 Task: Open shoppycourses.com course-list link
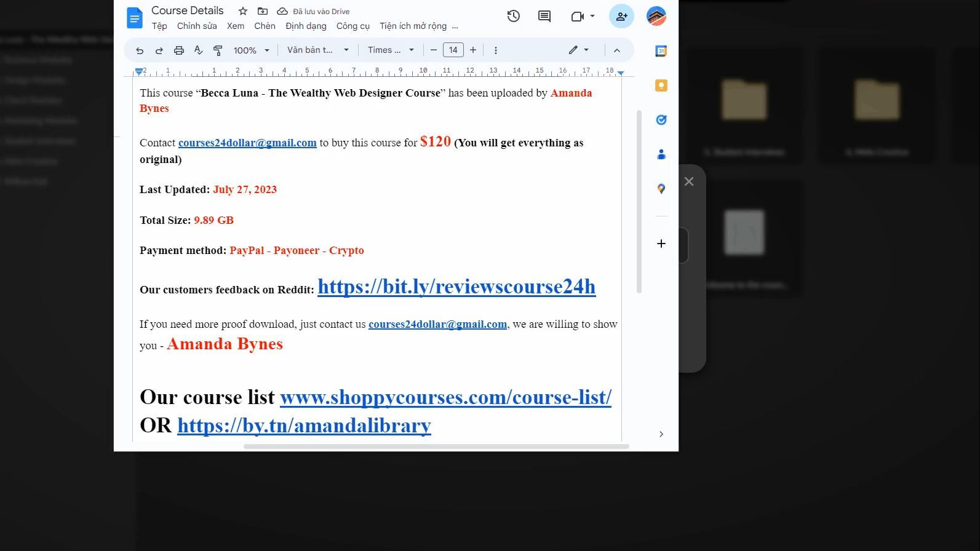pyautogui.click(x=445, y=397)
